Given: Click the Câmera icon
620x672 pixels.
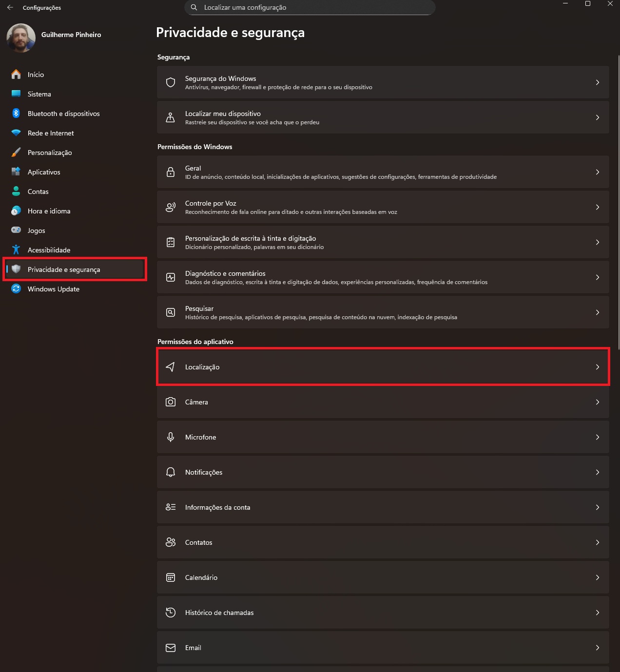Looking at the screenshot, I should coord(170,402).
